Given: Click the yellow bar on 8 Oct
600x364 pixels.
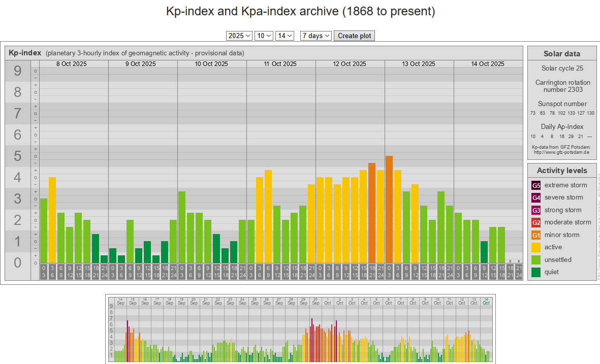Looking at the screenshot, I should pos(52,220).
